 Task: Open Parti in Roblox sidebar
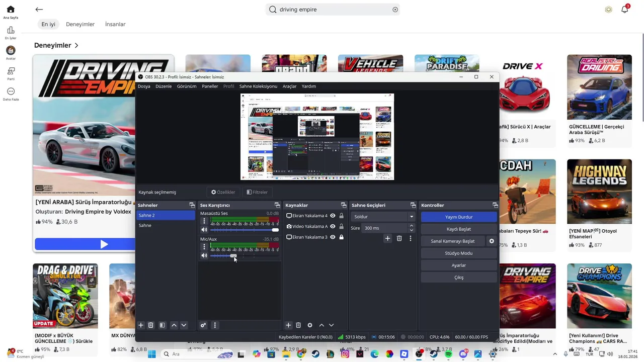coord(11,73)
